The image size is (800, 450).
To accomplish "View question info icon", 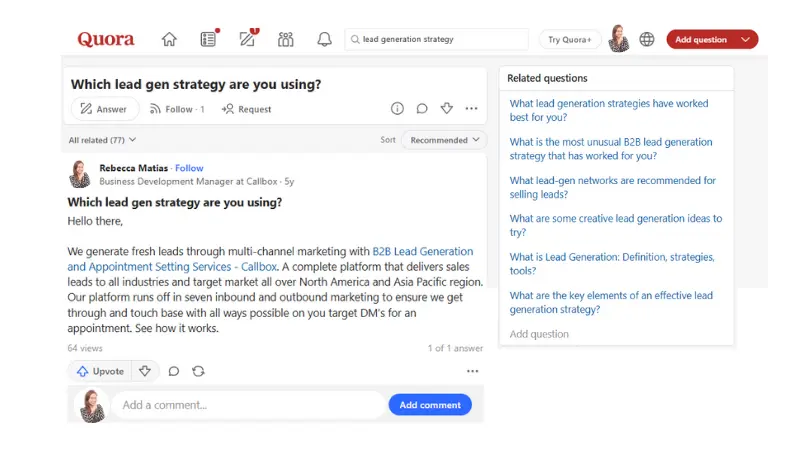I will (397, 108).
